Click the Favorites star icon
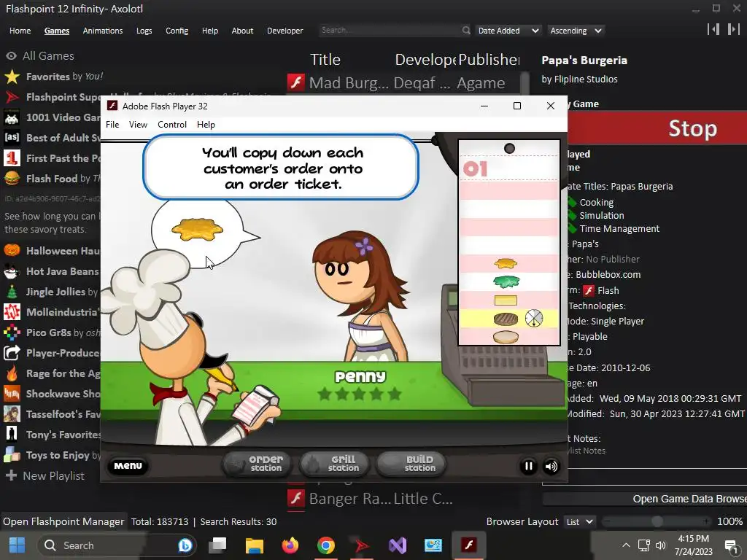Viewport: 747px width, 560px height. click(12, 77)
